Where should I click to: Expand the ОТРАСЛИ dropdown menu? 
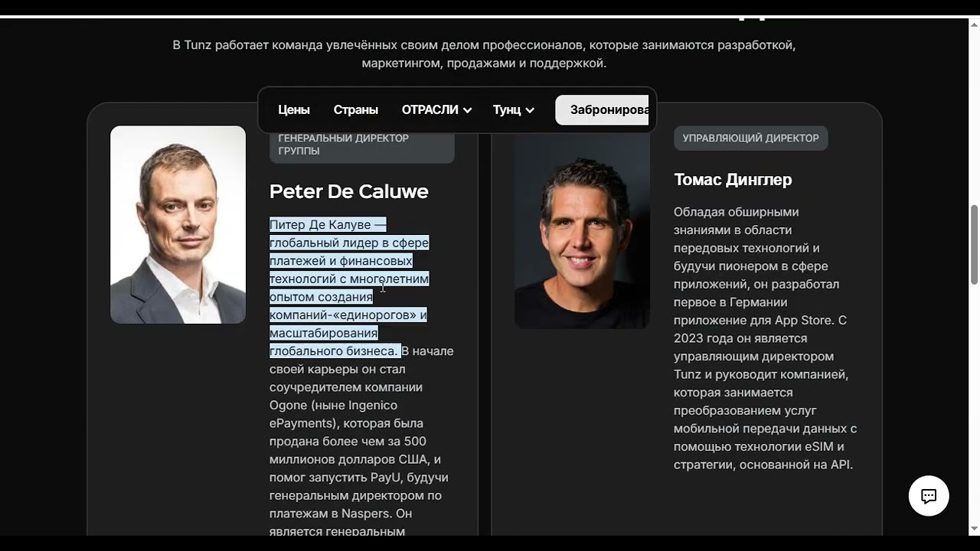[x=436, y=109]
